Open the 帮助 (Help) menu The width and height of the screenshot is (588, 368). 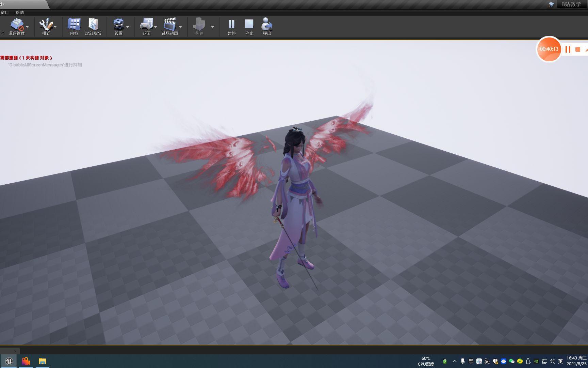tap(19, 12)
